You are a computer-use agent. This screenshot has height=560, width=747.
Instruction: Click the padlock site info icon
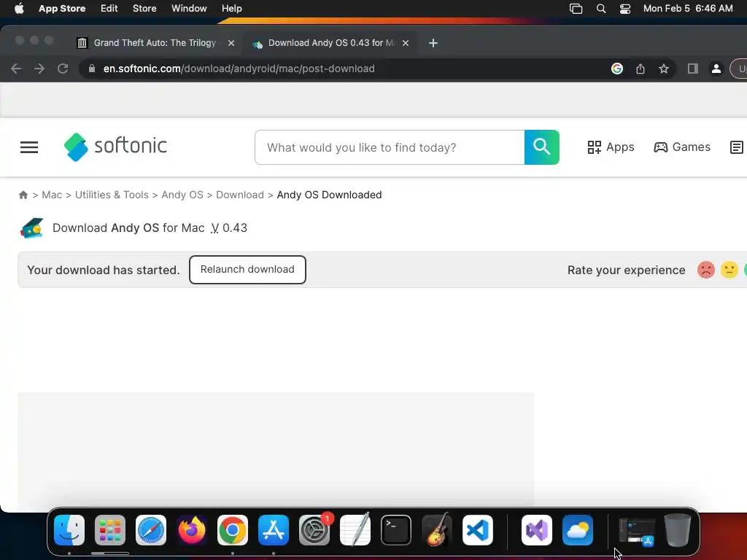(91, 69)
